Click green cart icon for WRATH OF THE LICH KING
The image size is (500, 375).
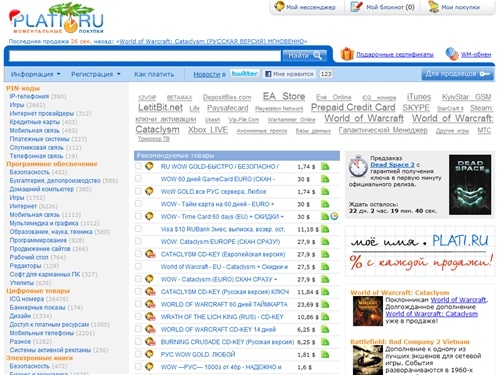pyautogui.click(x=325, y=317)
